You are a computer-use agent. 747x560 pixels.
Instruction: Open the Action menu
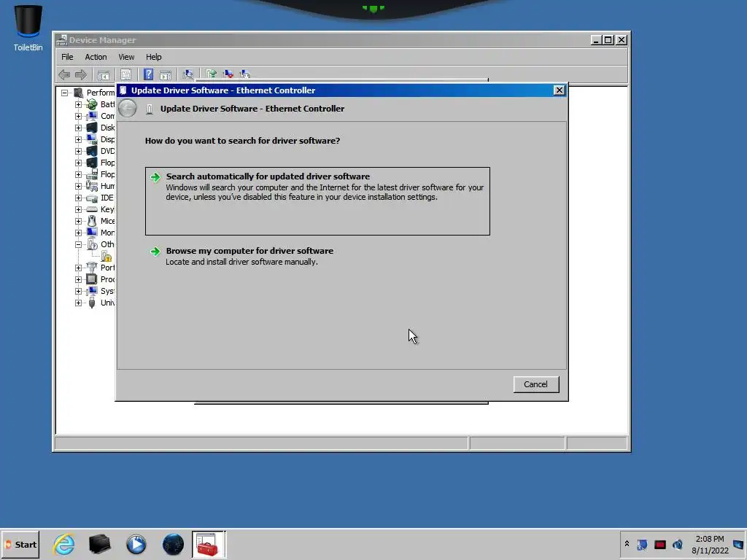click(x=96, y=57)
